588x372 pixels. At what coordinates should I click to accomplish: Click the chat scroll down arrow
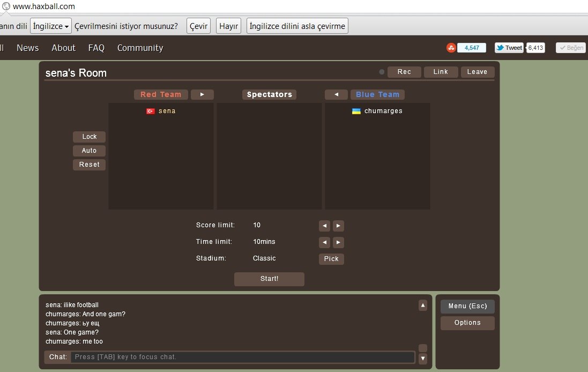(x=422, y=358)
